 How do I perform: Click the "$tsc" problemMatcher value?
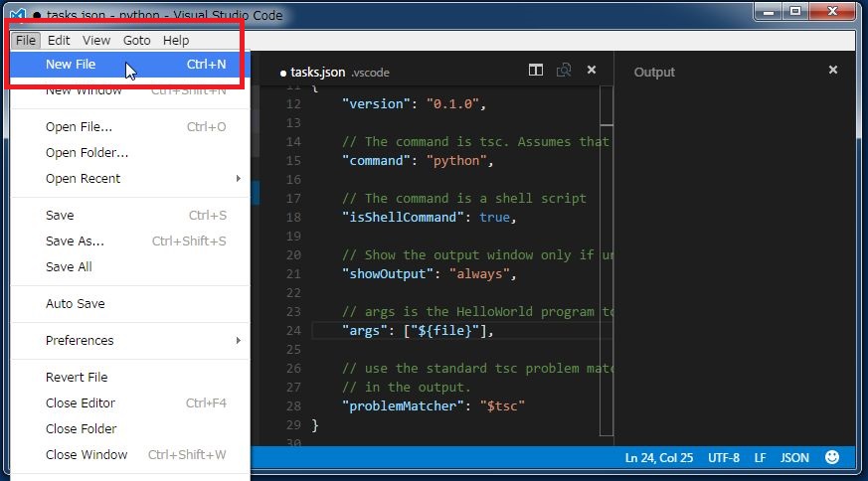pos(502,405)
